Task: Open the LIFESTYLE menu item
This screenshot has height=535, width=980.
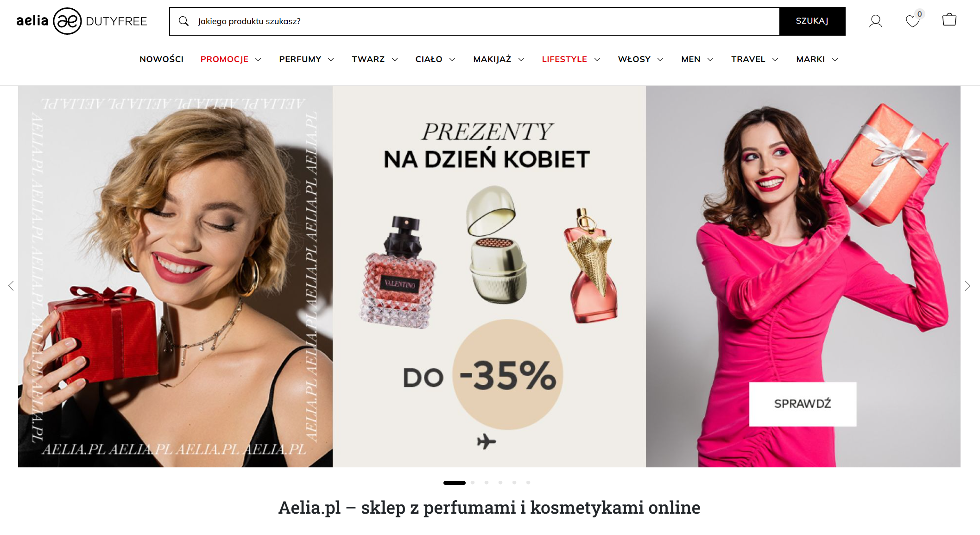Action: point(564,59)
